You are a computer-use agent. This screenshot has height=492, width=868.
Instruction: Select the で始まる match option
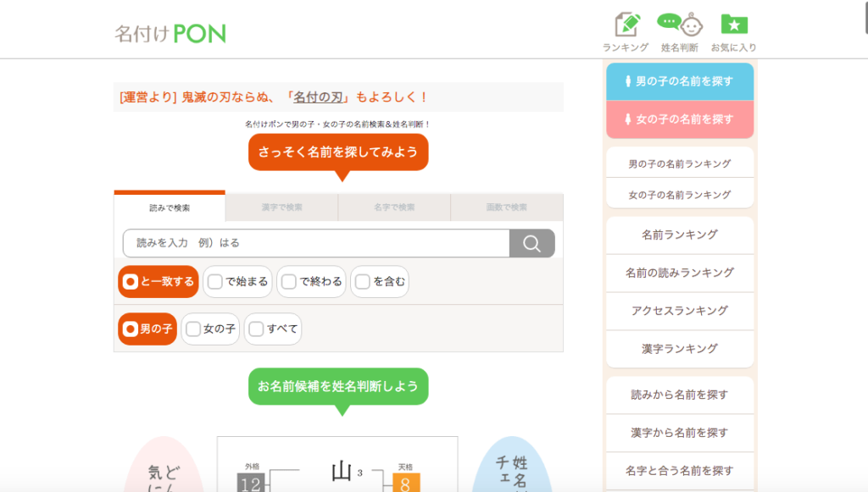tap(238, 282)
